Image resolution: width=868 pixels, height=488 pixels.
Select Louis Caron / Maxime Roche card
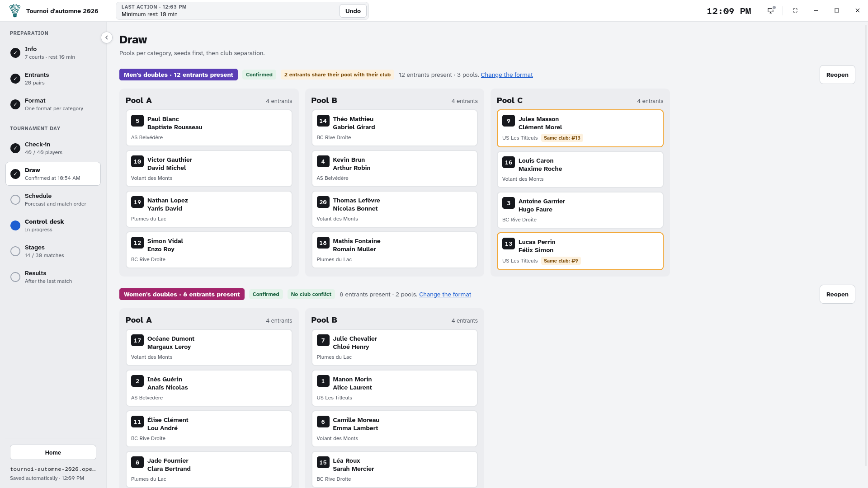click(x=580, y=169)
